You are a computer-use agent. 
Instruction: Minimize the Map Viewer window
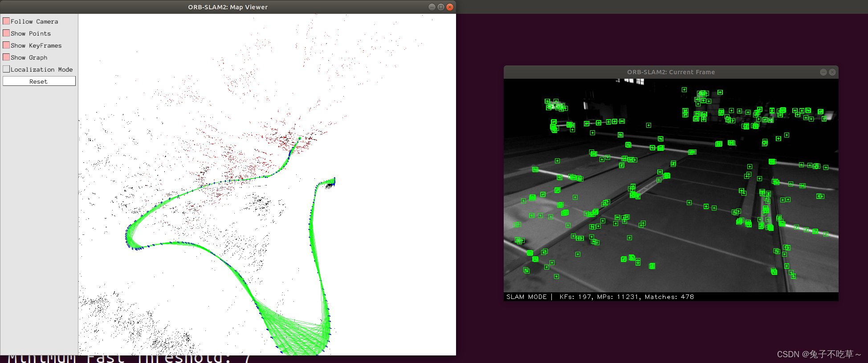click(x=432, y=7)
